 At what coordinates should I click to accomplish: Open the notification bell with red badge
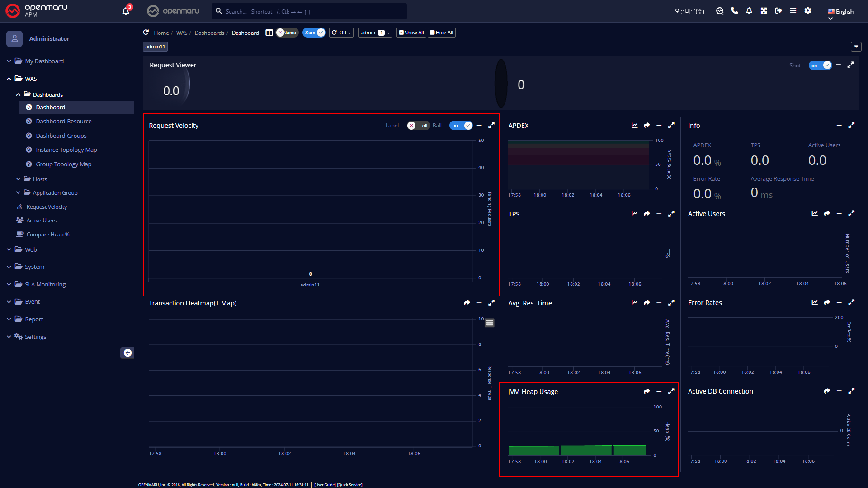(126, 11)
